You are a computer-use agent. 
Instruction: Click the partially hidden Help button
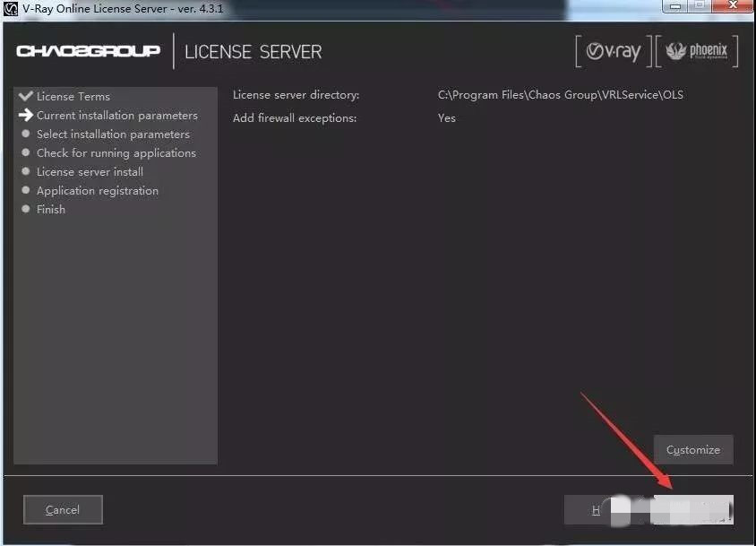(x=595, y=510)
